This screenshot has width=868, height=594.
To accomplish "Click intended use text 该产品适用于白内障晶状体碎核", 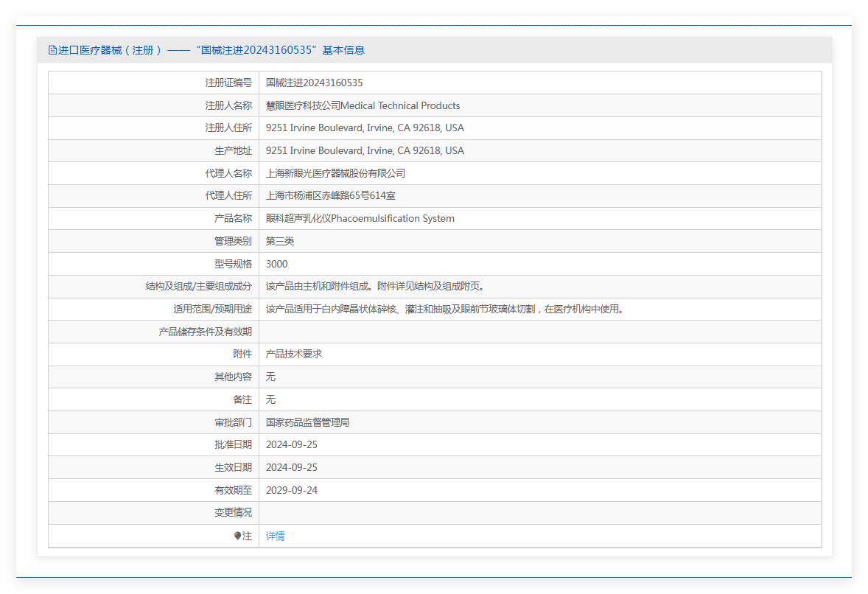I will point(332,309).
